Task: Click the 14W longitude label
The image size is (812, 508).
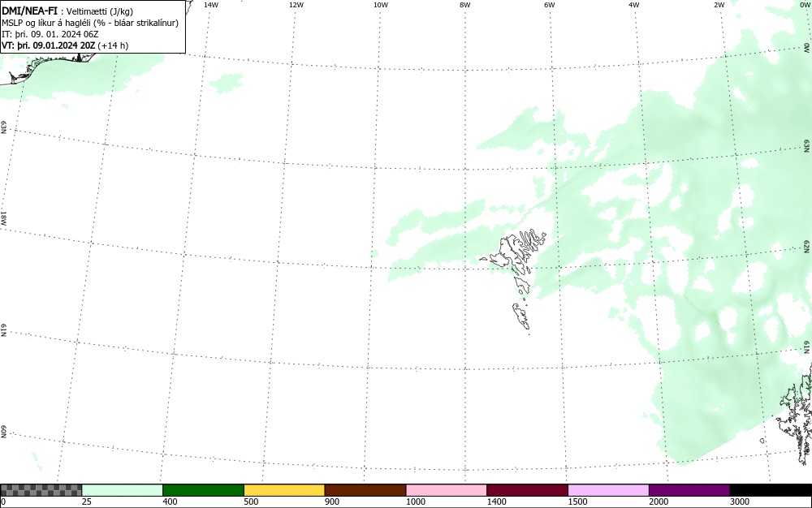Action: click(211, 5)
